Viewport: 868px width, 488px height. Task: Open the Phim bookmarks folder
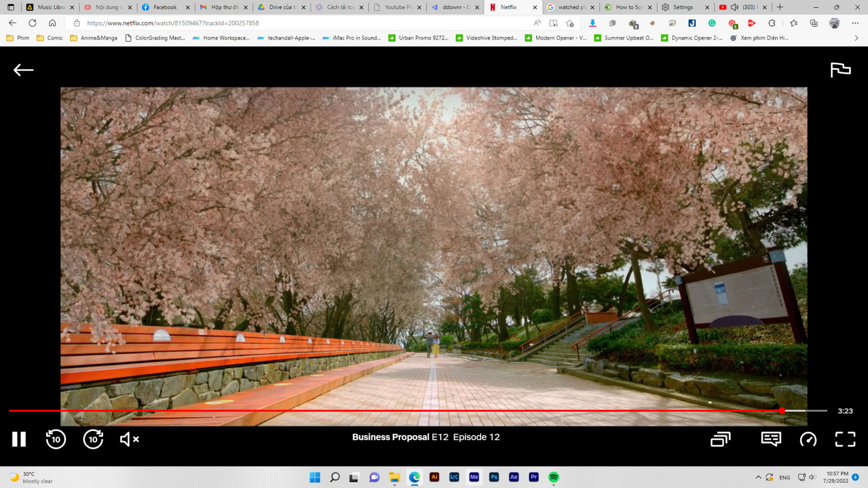coord(18,38)
